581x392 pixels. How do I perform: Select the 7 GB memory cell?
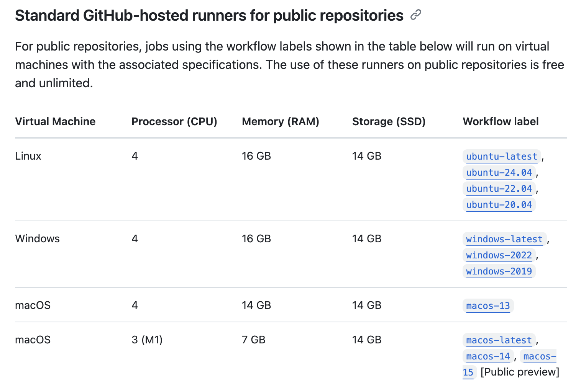tap(253, 340)
